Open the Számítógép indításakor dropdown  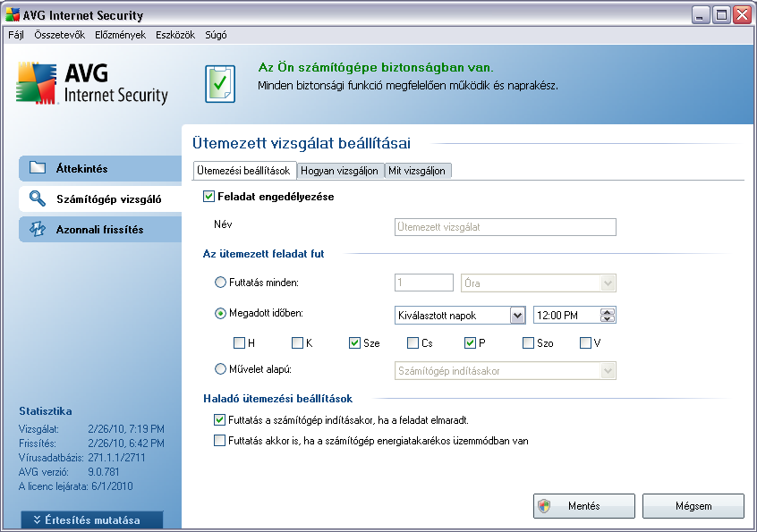[506, 371]
